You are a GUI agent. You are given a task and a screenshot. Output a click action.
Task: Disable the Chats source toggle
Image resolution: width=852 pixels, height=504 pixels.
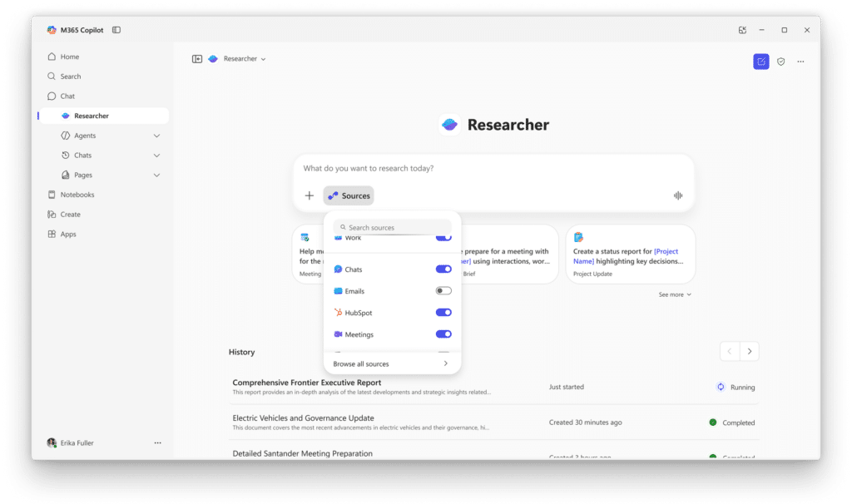point(443,269)
